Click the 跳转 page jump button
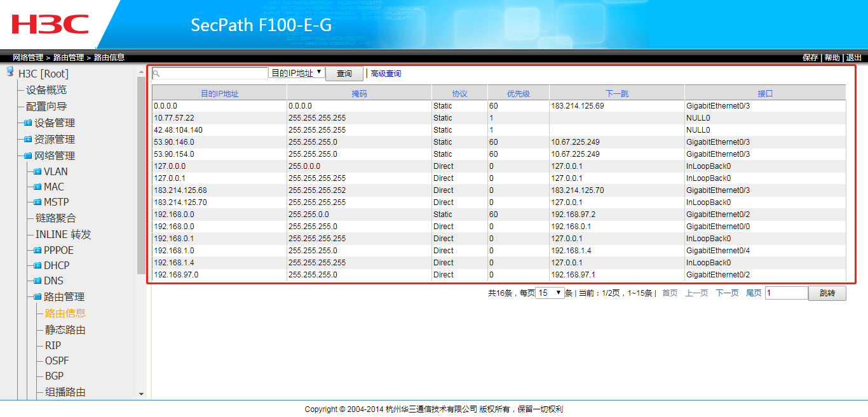 (x=827, y=293)
